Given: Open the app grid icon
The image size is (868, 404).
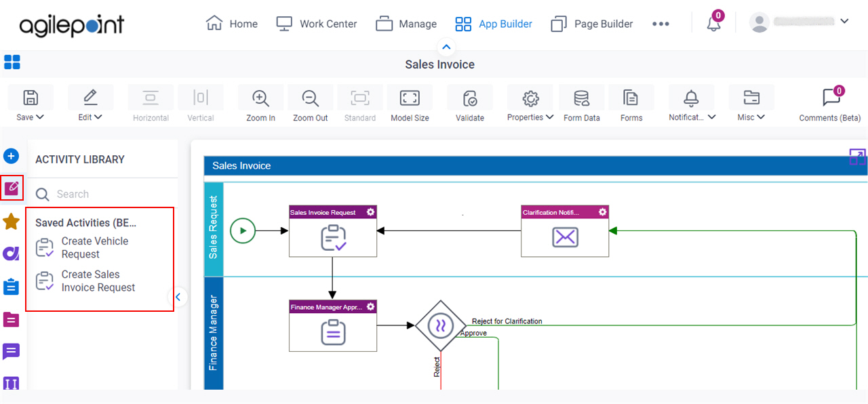Looking at the screenshot, I should 12,62.
